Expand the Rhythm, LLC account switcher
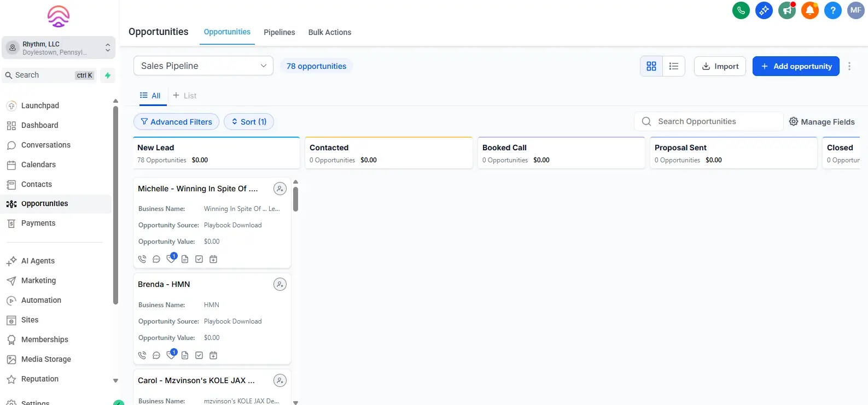The width and height of the screenshot is (868, 405). tap(59, 48)
